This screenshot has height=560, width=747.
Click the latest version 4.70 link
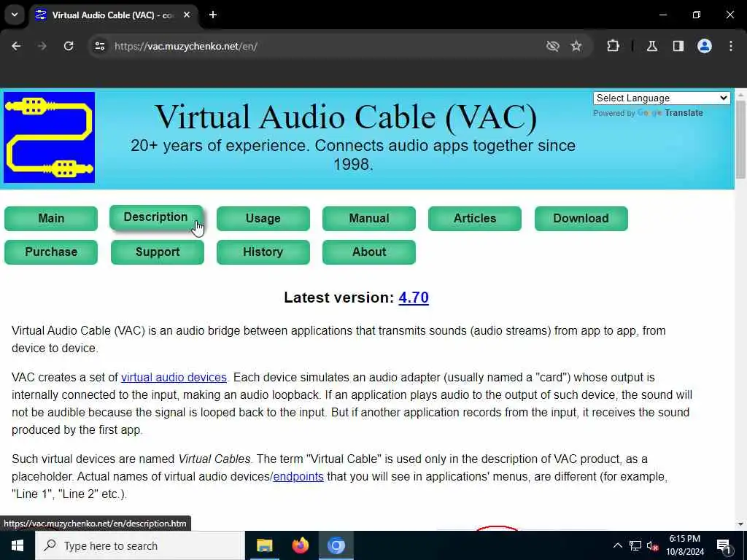coord(414,297)
